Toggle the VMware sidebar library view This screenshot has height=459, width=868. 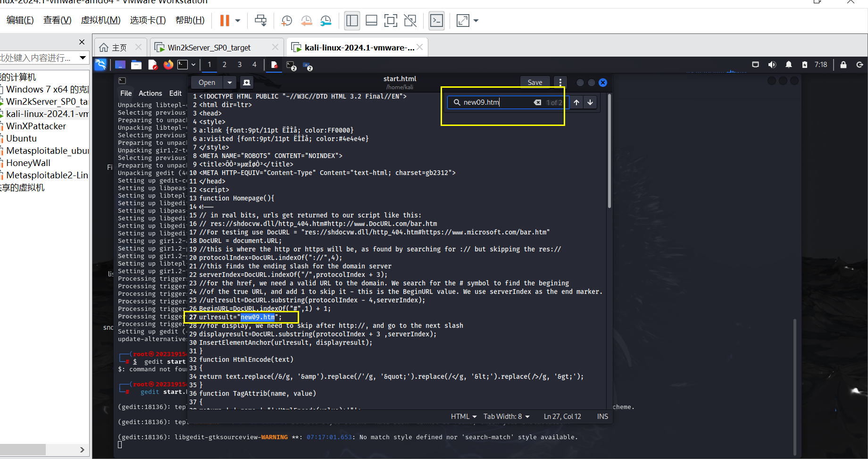(352, 21)
